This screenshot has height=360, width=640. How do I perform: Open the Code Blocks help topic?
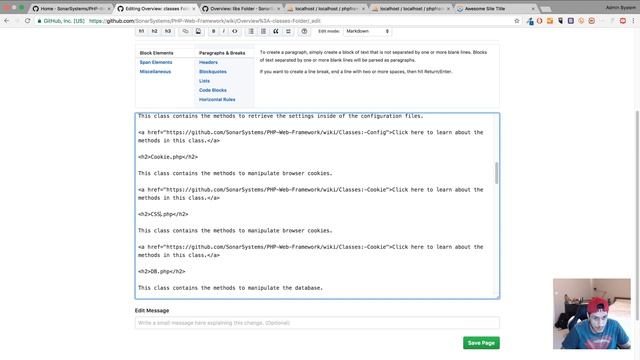tap(213, 90)
